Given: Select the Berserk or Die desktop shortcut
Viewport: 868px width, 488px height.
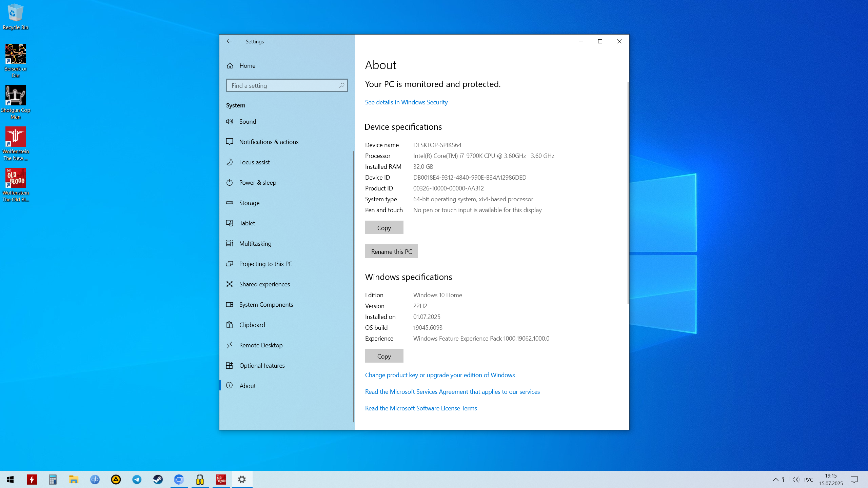Looking at the screenshot, I should pyautogui.click(x=16, y=61).
